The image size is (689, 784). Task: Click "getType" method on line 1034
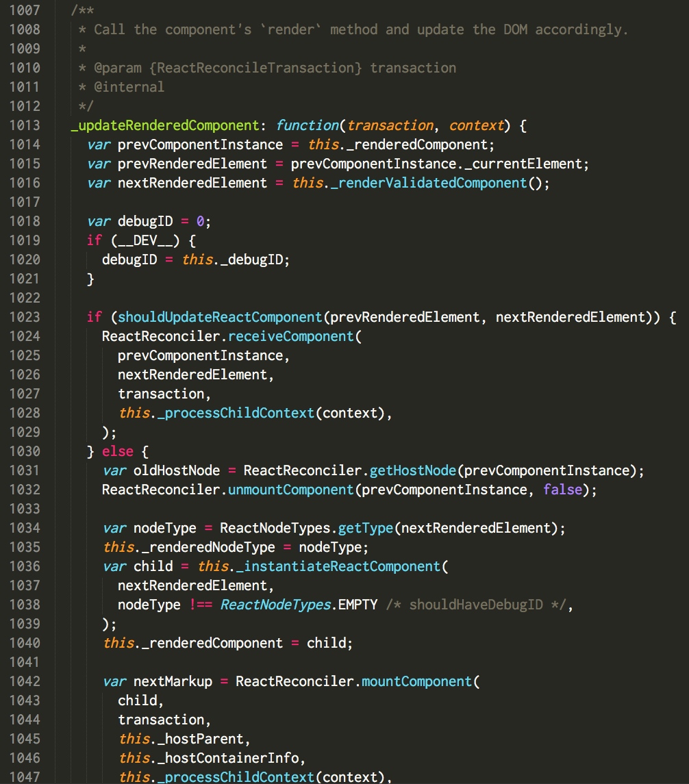point(366,528)
